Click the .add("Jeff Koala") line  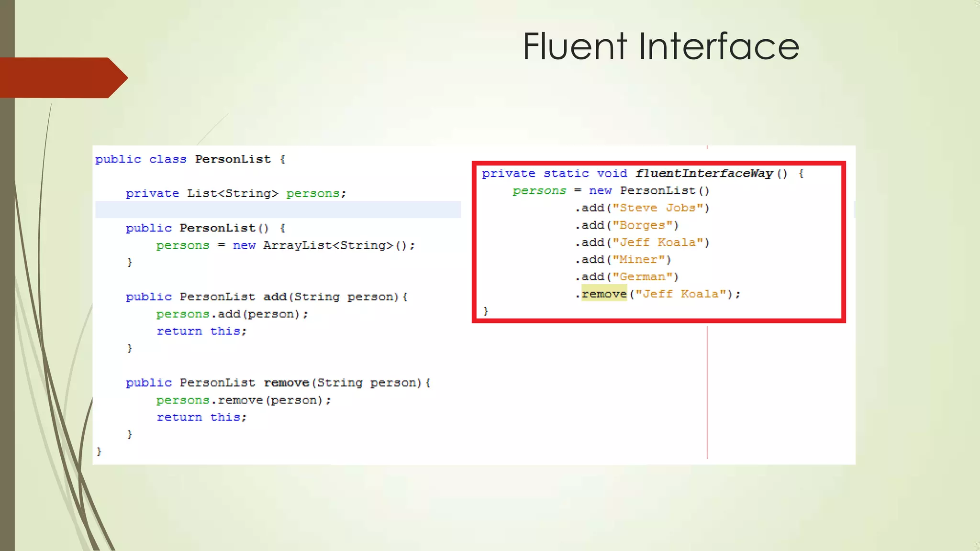click(x=642, y=242)
